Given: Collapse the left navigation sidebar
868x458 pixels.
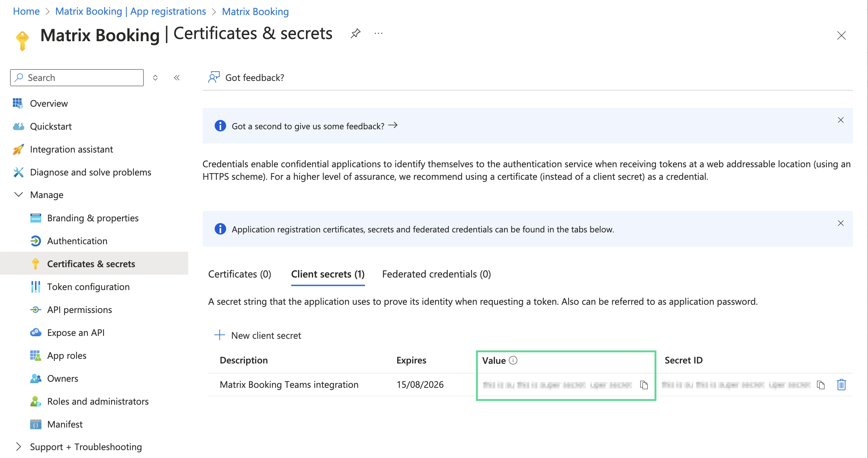Looking at the screenshot, I should click(177, 77).
